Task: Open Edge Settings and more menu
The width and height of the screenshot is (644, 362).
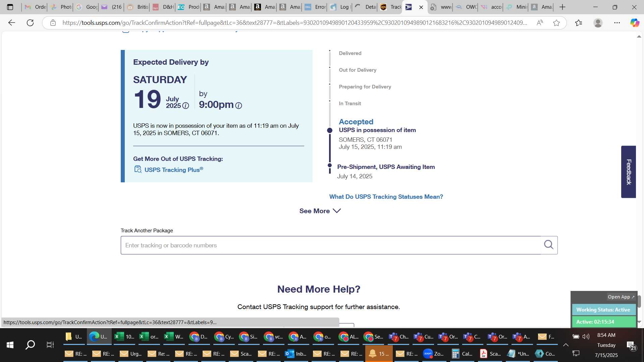Action: pyautogui.click(x=617, y=23)
